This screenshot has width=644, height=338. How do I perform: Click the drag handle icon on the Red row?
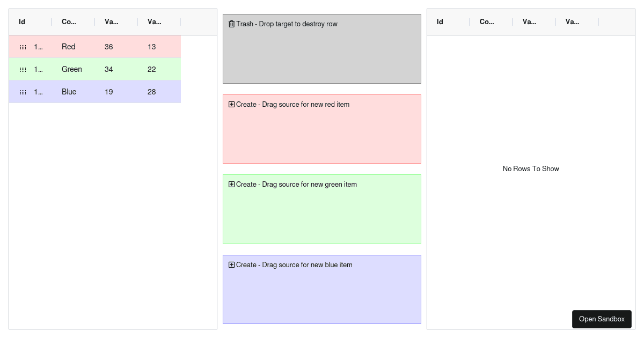pyautogui.click(x=23, y=47)
